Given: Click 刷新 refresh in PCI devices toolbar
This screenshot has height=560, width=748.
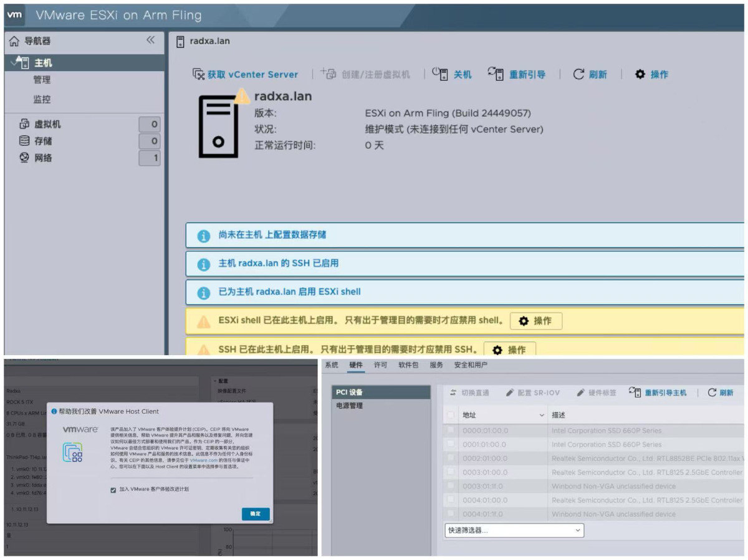Looking at the screenshot, I should [x=721, y=393].
